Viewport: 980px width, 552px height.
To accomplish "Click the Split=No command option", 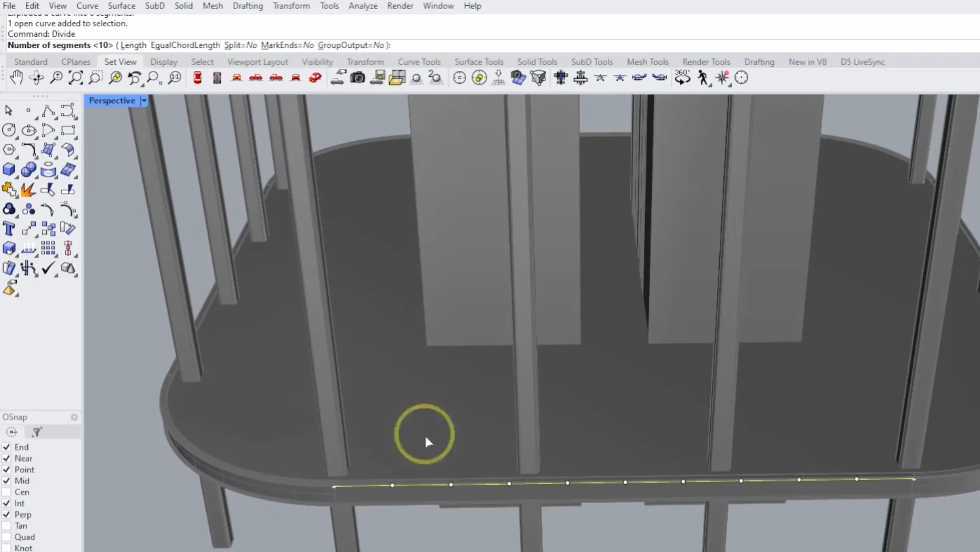I will tap(240, 45).
